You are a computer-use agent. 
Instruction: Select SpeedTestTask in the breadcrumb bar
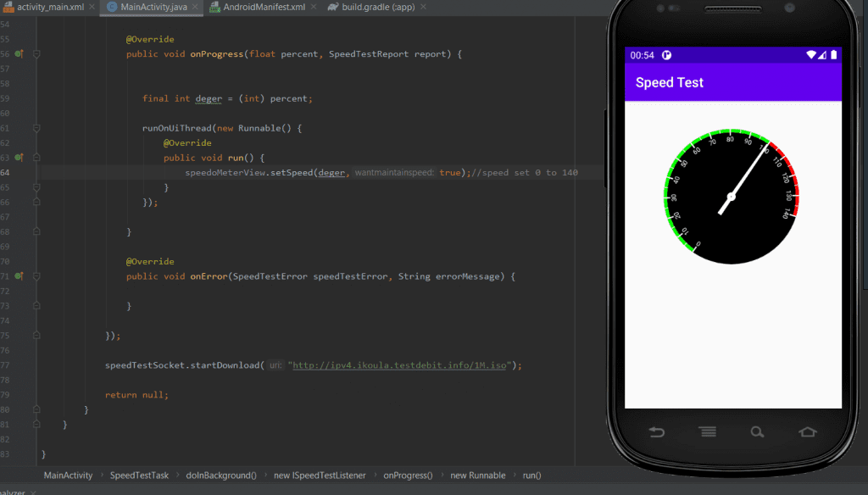[x=139, y=476]
